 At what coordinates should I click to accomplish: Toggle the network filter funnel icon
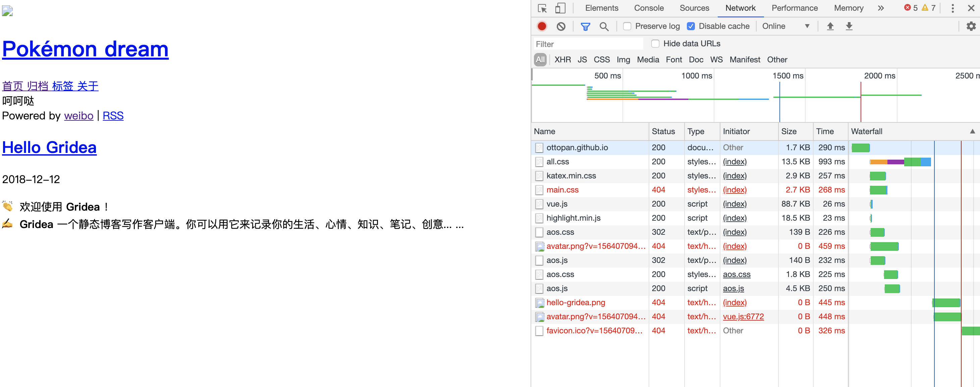click(x=586, y=26)
